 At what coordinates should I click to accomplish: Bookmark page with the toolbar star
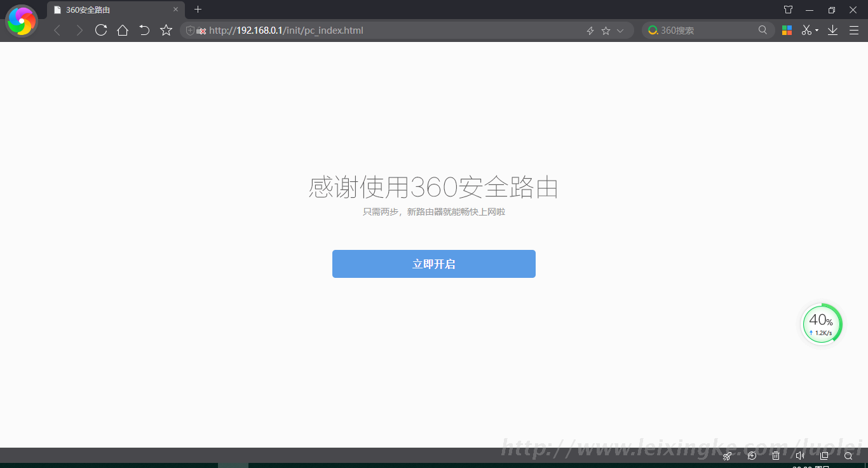point(166,30)
